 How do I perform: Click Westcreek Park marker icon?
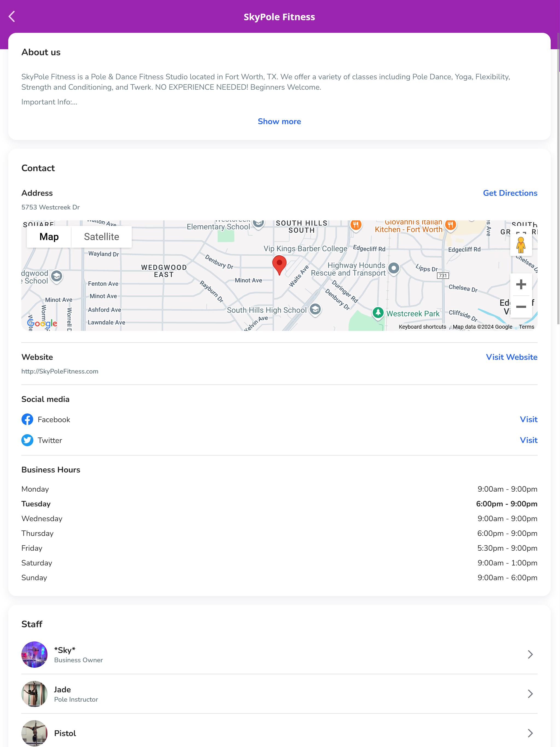[378, 313]
